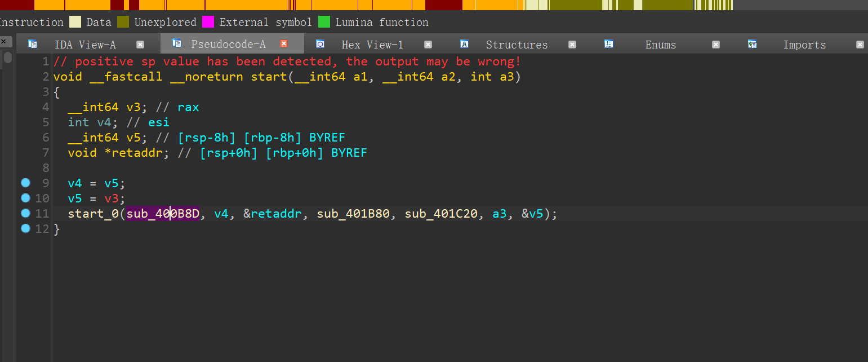
Task: Open function sub_401B80 in the pseudocode
Action: click(353, 214)
